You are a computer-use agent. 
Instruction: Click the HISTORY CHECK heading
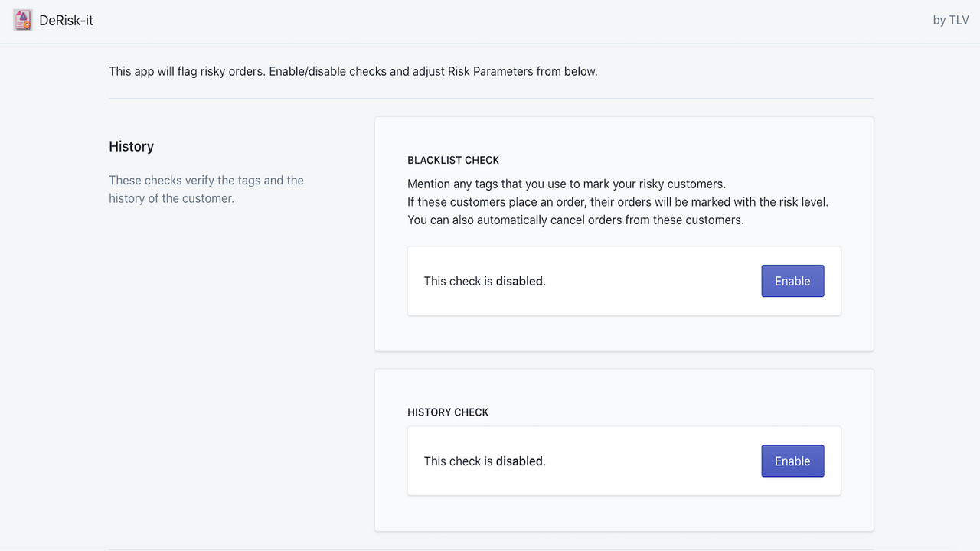448,412
